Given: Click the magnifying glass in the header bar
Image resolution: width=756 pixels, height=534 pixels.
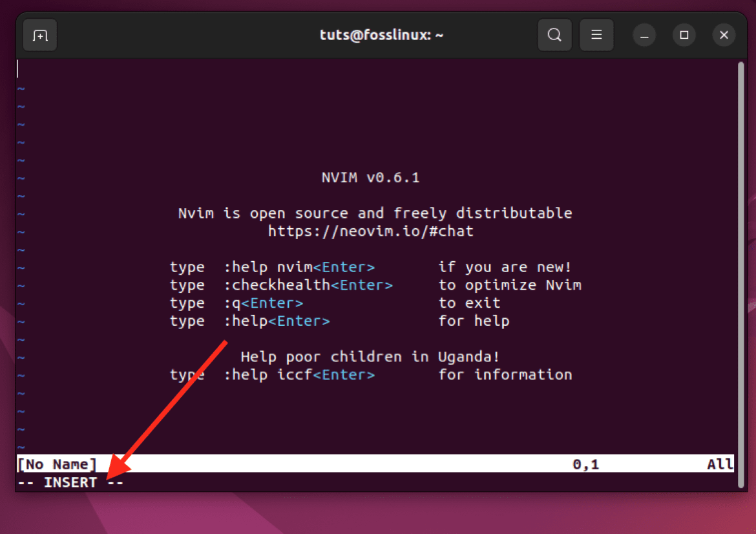Looking at the screenshot, I should [x=554, y=35].
